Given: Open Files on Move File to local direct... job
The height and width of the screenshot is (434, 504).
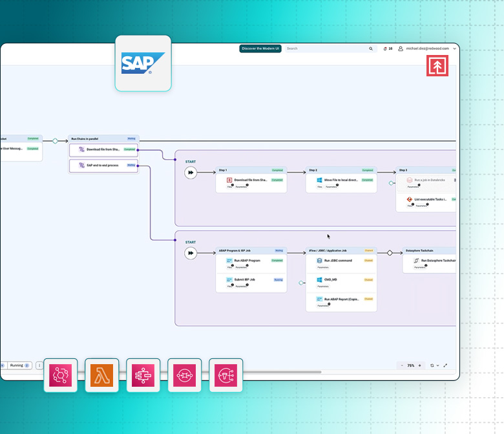Looking at the screenshot, I should [320, 186].
